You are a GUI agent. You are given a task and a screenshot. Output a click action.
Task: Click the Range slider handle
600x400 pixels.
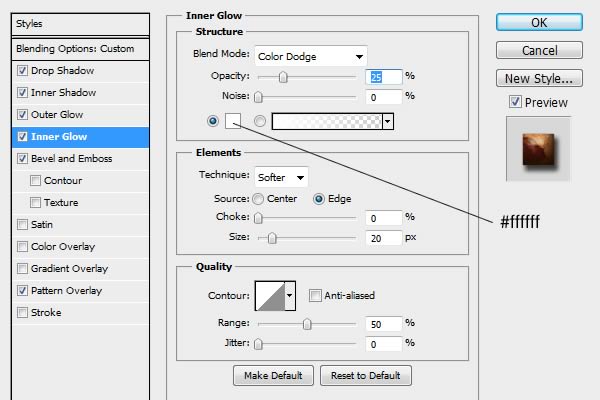pyautogui.click(x=307, y=324)
